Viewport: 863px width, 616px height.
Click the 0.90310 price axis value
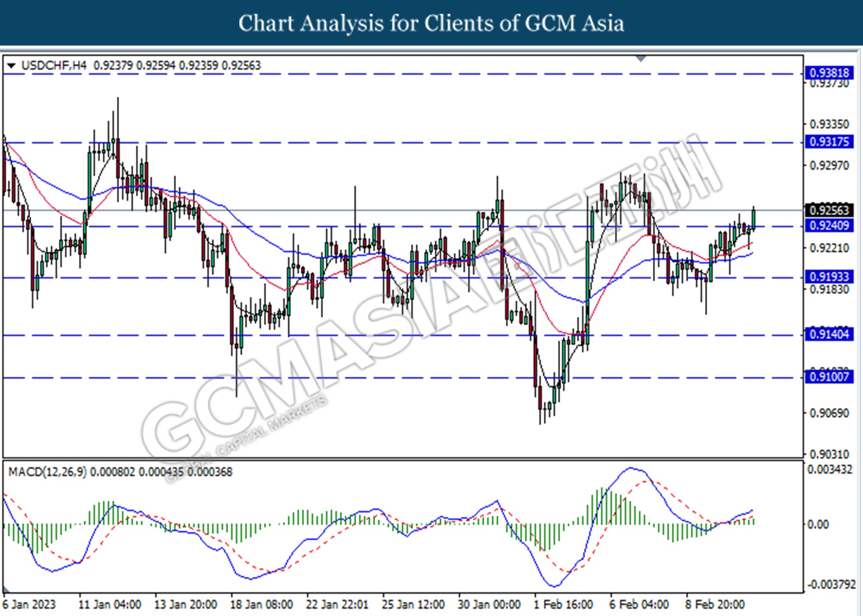click(829, 454)
